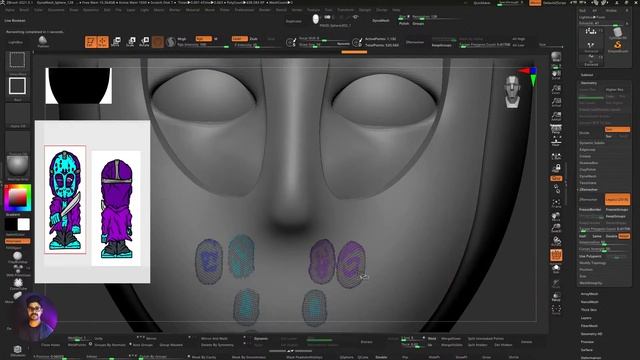Toggle the Floor grid
Screen dimensions: 640x360
[x=556, y=142]
